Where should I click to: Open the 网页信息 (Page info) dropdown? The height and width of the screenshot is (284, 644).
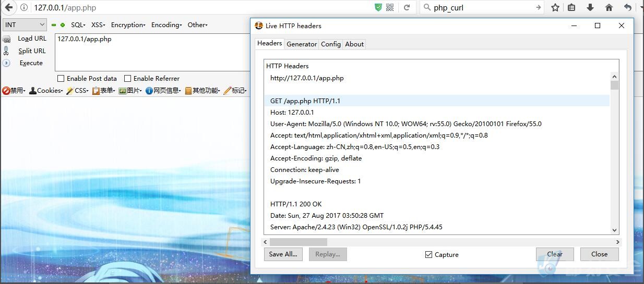pos(164,91)
